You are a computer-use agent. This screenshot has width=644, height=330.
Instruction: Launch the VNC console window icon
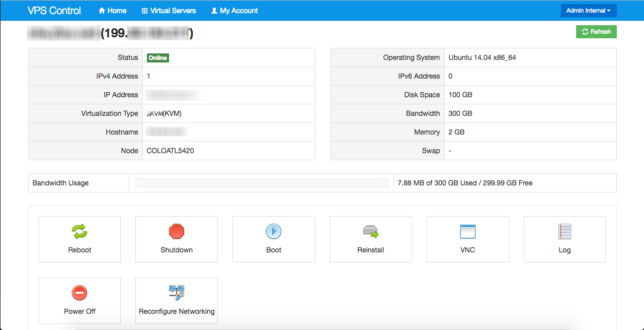(467, 231)
